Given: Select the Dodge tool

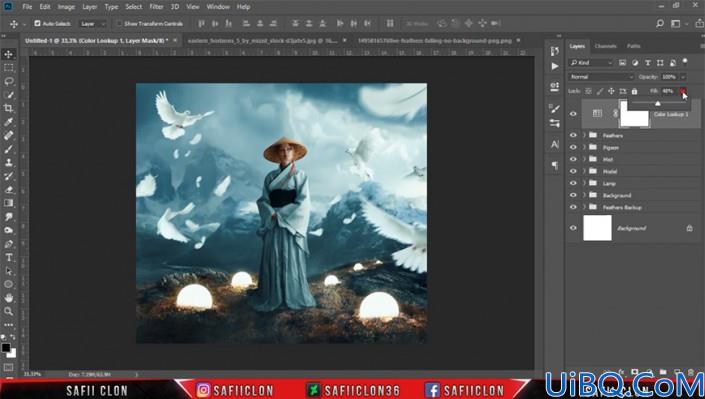Looking at the screenshot, I should click(x=9, y=230).
